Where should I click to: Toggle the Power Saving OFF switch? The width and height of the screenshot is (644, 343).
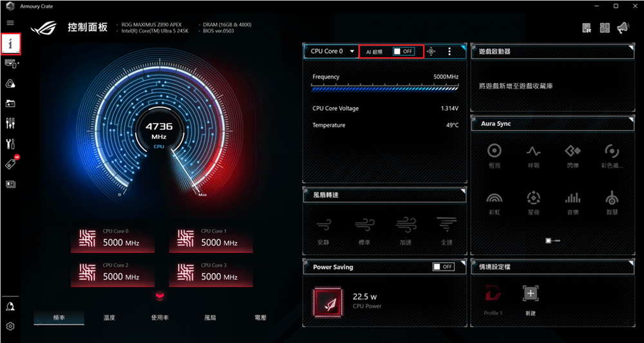point(443,266)
